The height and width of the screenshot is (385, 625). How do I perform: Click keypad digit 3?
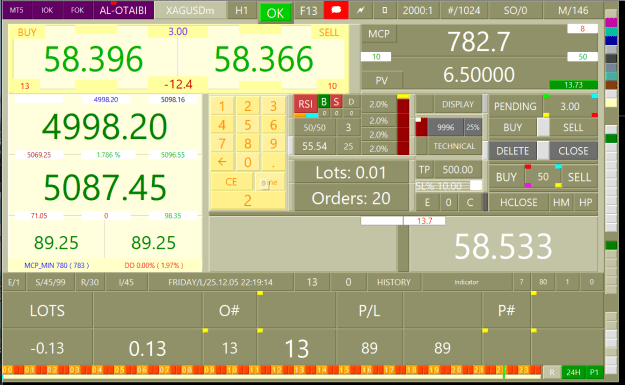click(273, 106)
